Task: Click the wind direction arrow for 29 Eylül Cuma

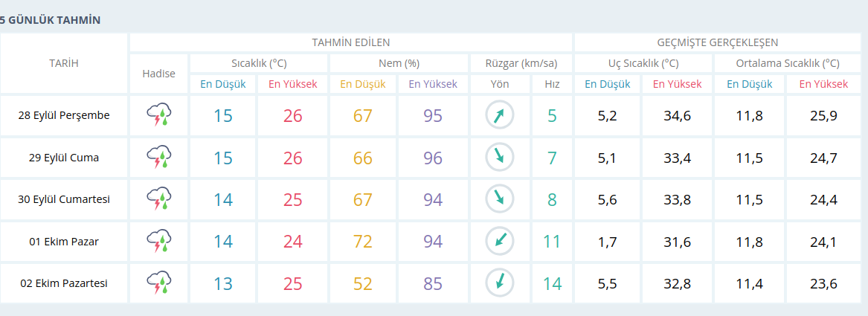Action: click(x=499, y=158)
